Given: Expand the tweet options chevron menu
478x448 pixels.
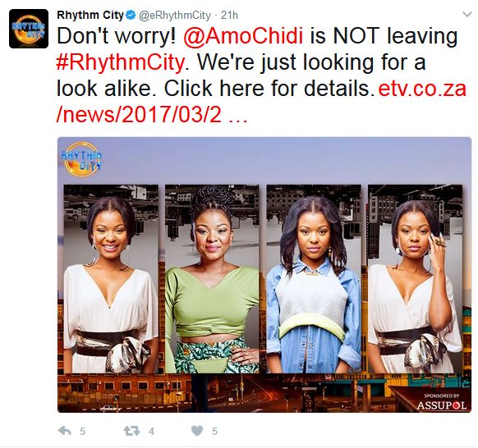Looking at the screenshot, I should click(467, 14).
